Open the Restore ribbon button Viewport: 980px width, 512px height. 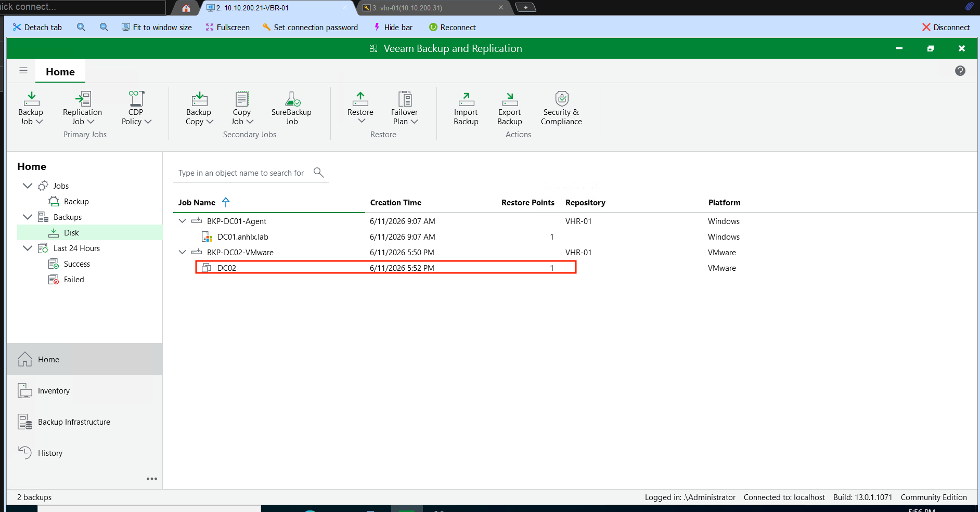coord(360,108)
